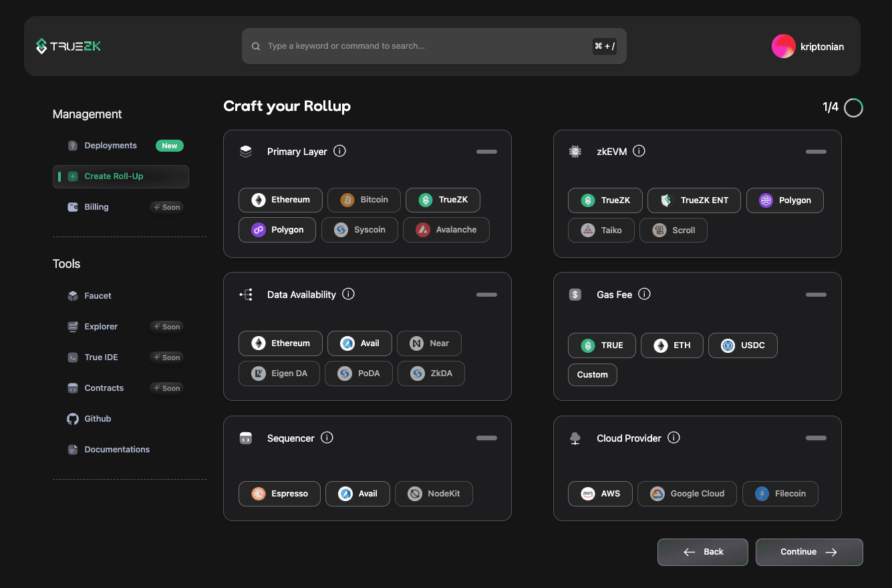Choose TrueZK zkEVM option
This screenshot has width=892, height=588.
click(x=605, y=200)
